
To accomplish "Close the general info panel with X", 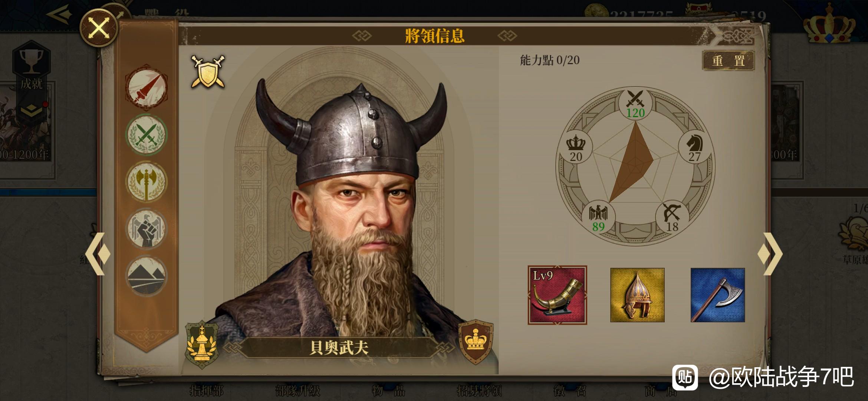I will (99, 28).
